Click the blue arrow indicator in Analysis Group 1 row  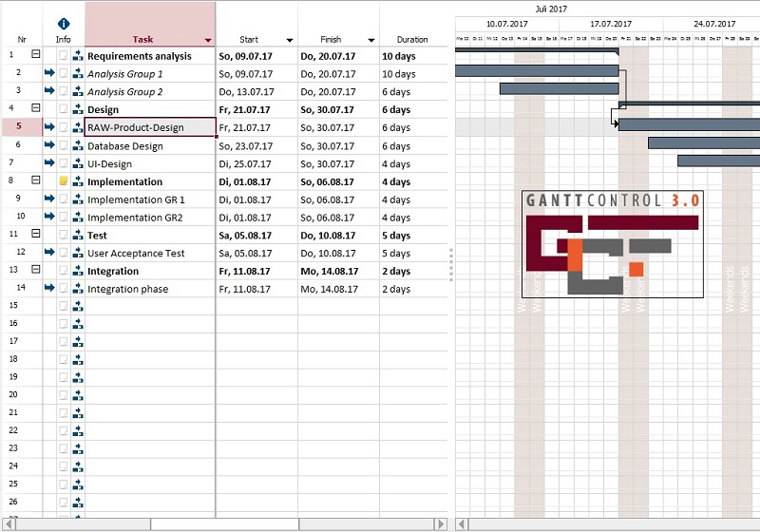coord(49,73)
